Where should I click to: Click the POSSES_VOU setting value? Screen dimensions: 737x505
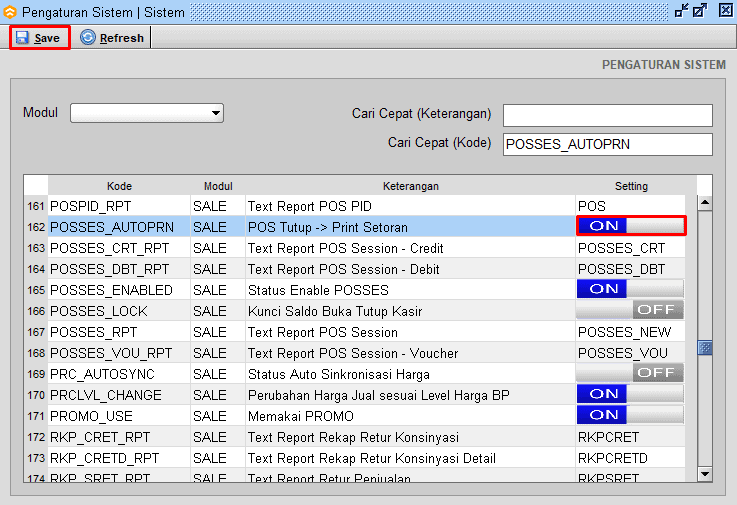[x=623, y=353]
